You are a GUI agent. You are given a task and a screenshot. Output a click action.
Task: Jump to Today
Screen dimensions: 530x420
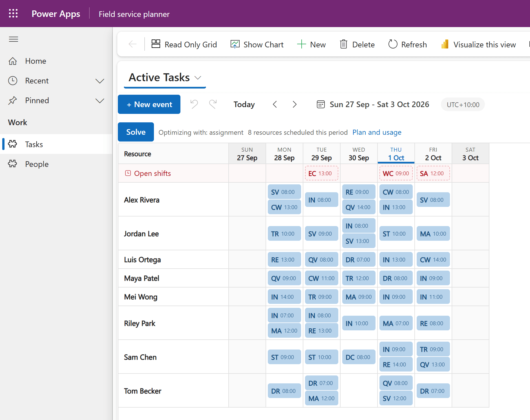pyautogui.click(x=244, y=104)
